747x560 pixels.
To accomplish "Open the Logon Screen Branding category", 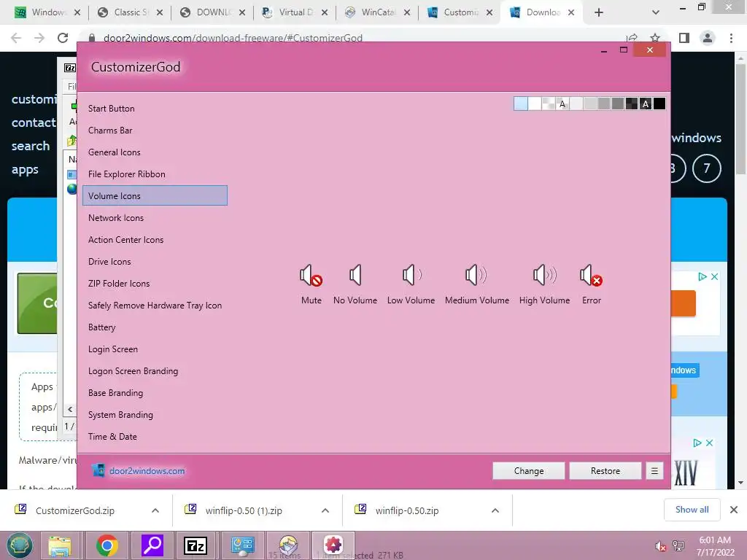I will tap(155, 371).
